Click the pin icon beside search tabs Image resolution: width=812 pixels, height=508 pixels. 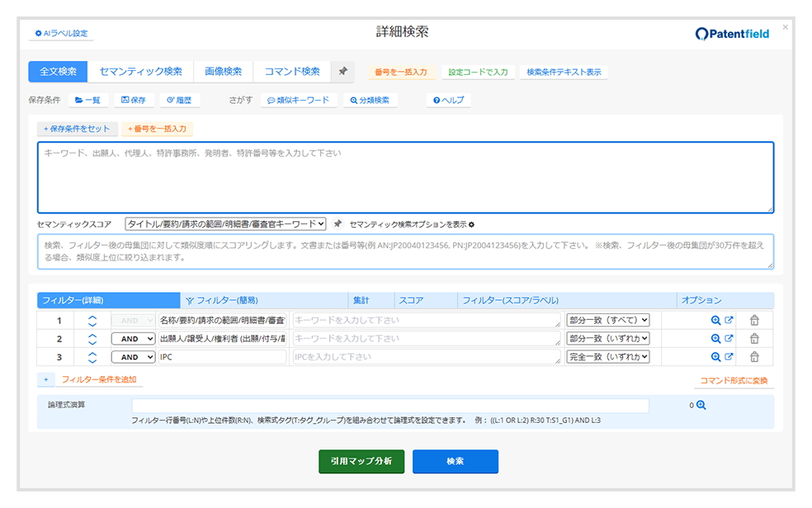pos(342,72)
